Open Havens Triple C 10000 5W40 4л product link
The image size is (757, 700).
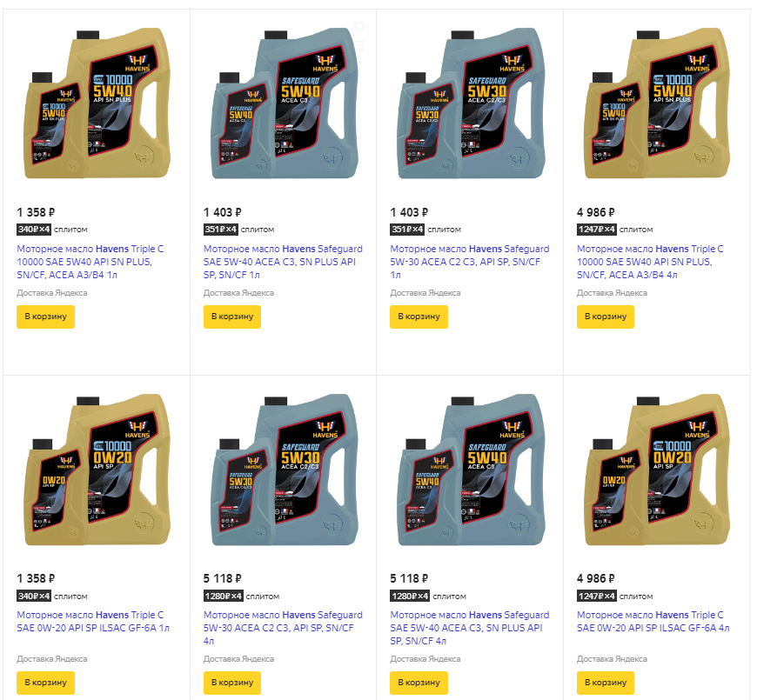pyautogui.click(x=650, y=262)
